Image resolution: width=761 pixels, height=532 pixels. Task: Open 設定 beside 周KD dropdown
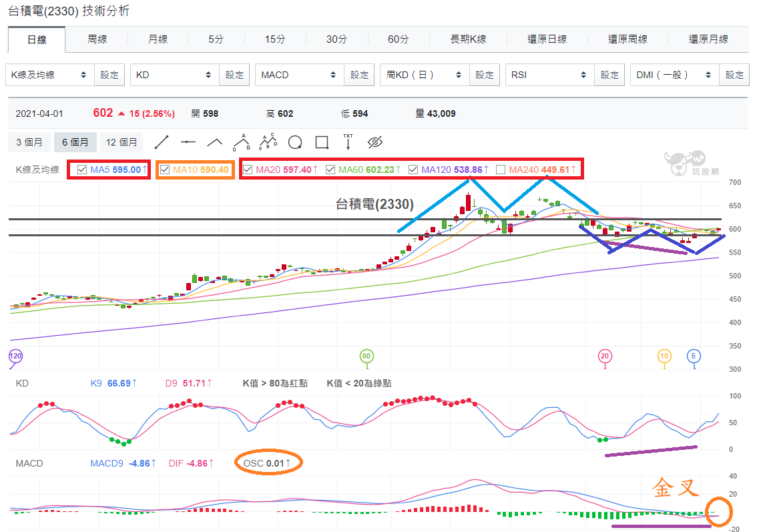(x=485, y=75)
